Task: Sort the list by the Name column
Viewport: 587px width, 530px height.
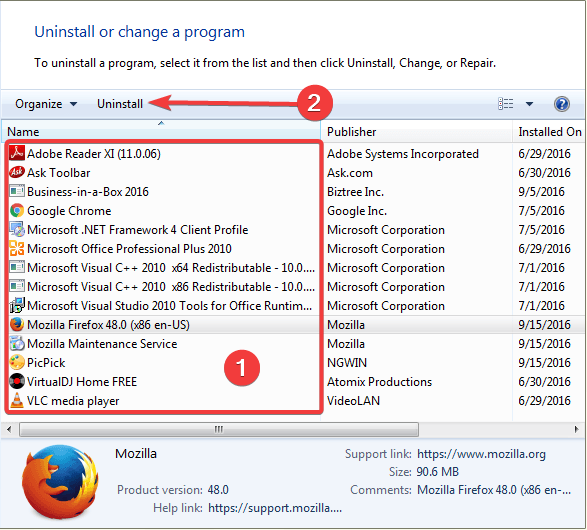Action: pyautogui.click(x=161, y=131)
